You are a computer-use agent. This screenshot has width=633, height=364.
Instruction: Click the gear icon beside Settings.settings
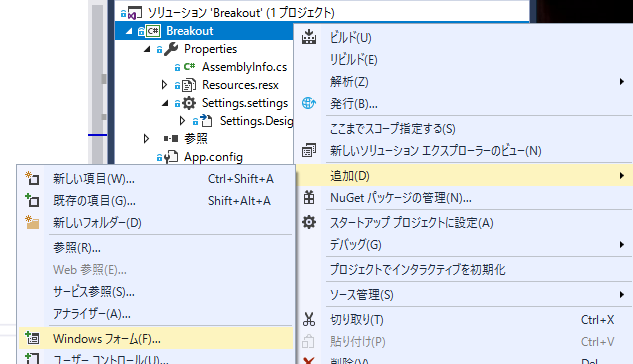click(189, 103)
